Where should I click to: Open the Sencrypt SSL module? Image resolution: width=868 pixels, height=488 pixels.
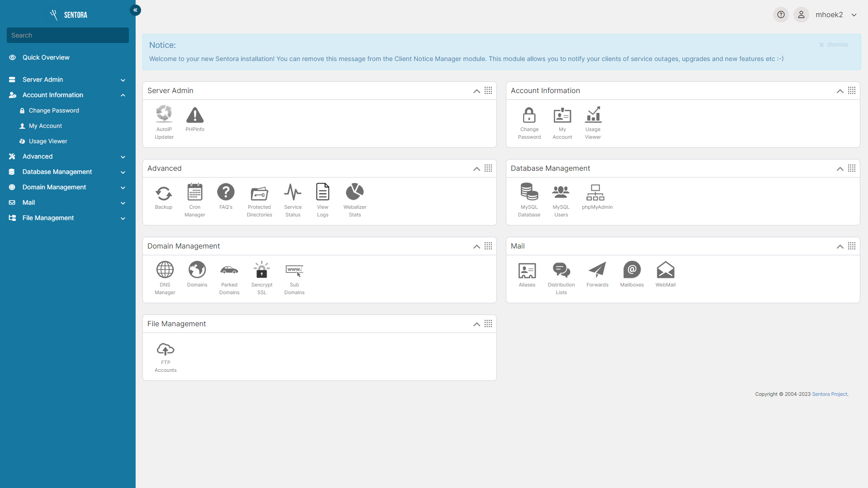(x=262, y=270)
